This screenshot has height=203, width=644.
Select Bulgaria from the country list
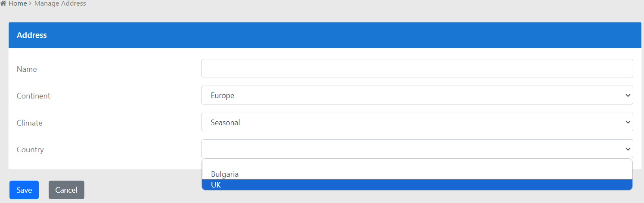pyautogui.click(x=225, y=174)
